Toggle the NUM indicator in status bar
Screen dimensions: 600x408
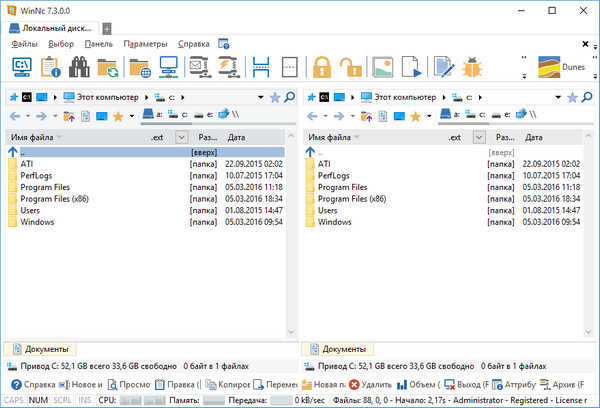38,400
